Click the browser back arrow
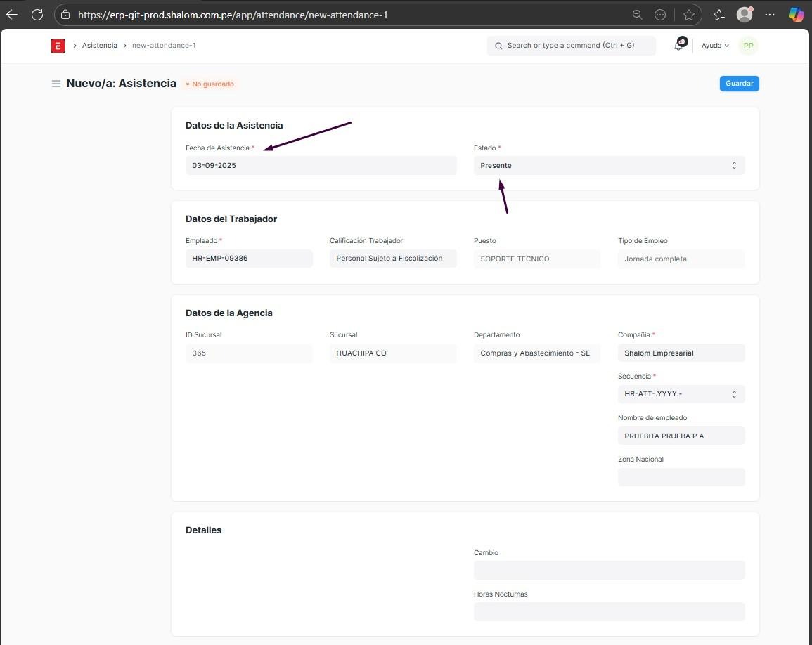Viewport: 812px width, 645px height. 12,15
